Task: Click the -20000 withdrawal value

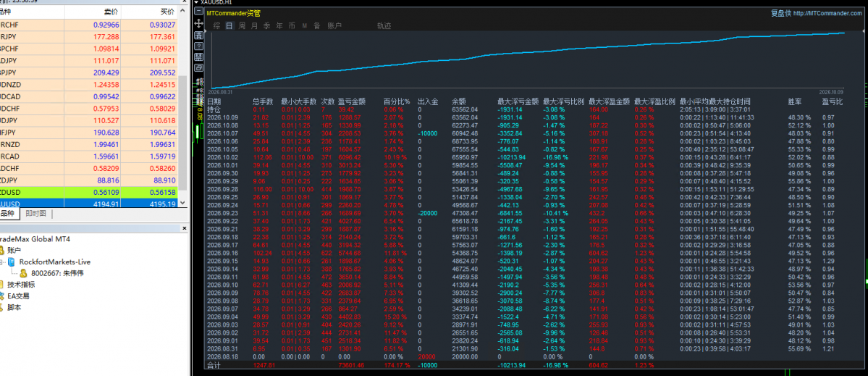Action: [427, 213]
